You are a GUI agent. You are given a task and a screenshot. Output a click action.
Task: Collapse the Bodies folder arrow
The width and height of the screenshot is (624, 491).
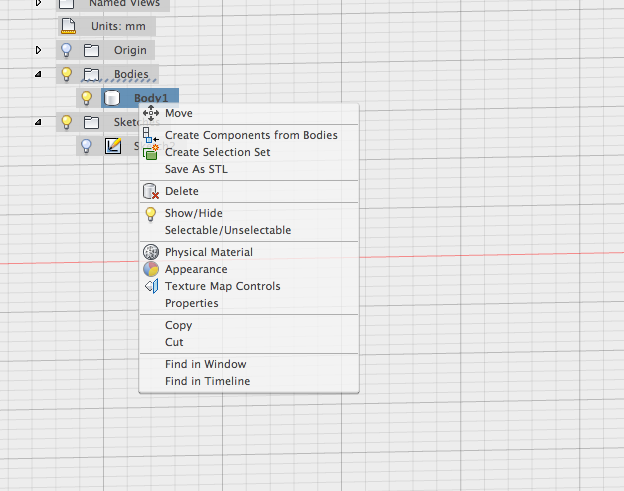[x=38, y=74]
